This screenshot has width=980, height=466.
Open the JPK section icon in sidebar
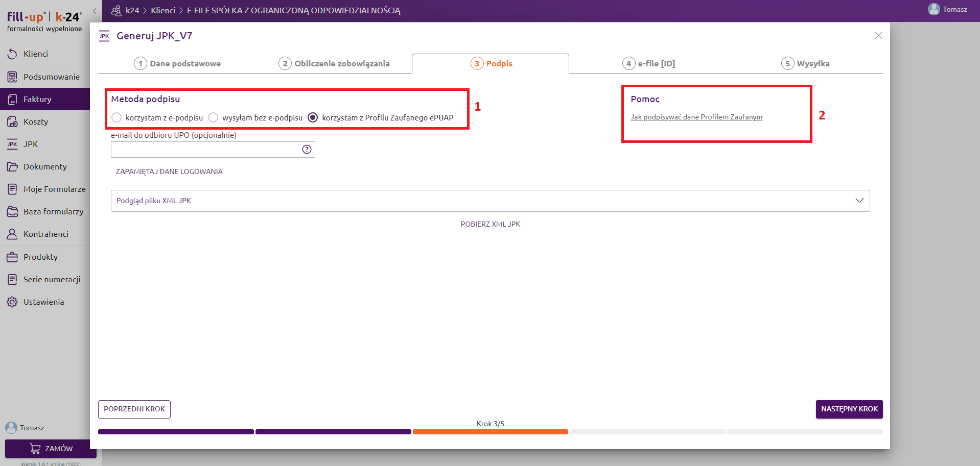pyautogui.click(x=12, y=144)
